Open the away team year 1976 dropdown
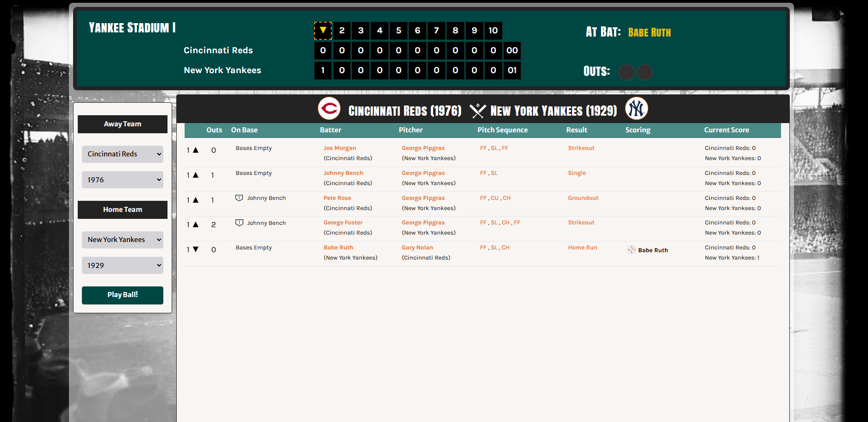 [x=123, y=180]
